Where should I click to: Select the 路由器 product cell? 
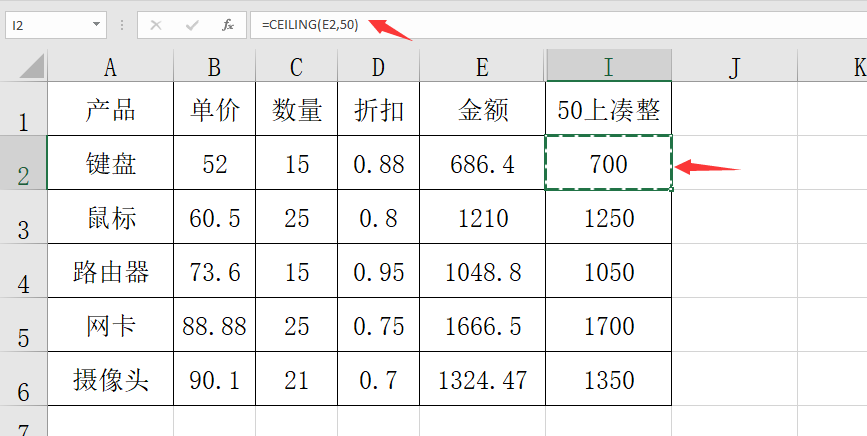110,272
